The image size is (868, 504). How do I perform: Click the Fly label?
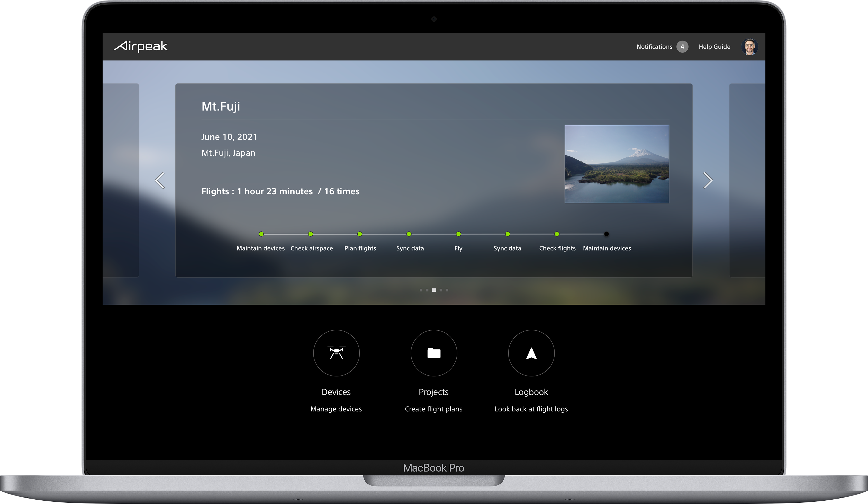pyautogui.click(x=458, y=248)
